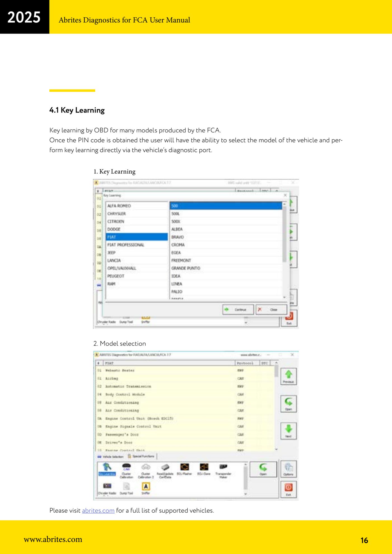The height and width of the screenshot is (554, 392).
Task: Choose the FREEMONT model
Action: click(x=226, y=261)
